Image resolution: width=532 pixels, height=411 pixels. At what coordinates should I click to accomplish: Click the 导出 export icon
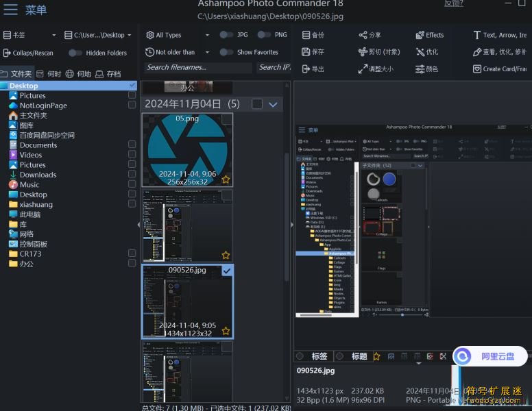tap(306, 68)
